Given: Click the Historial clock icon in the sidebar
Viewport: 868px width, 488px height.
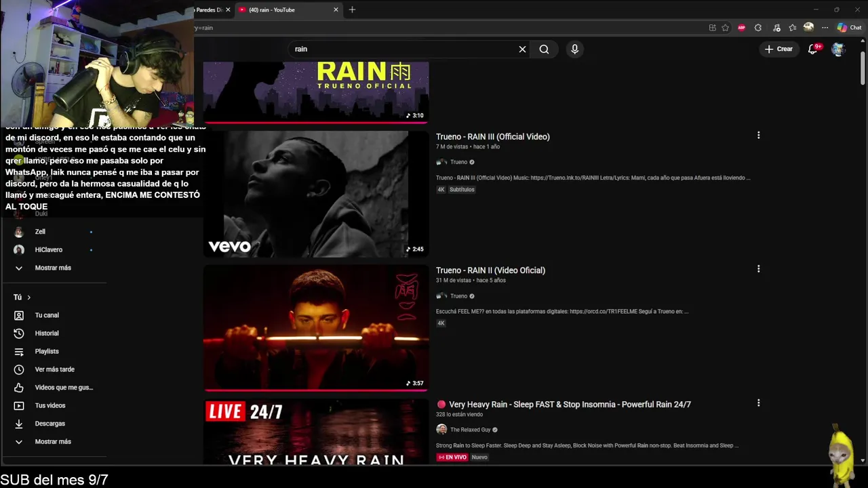Looking at the screenshot, I should tap(19, 333).
